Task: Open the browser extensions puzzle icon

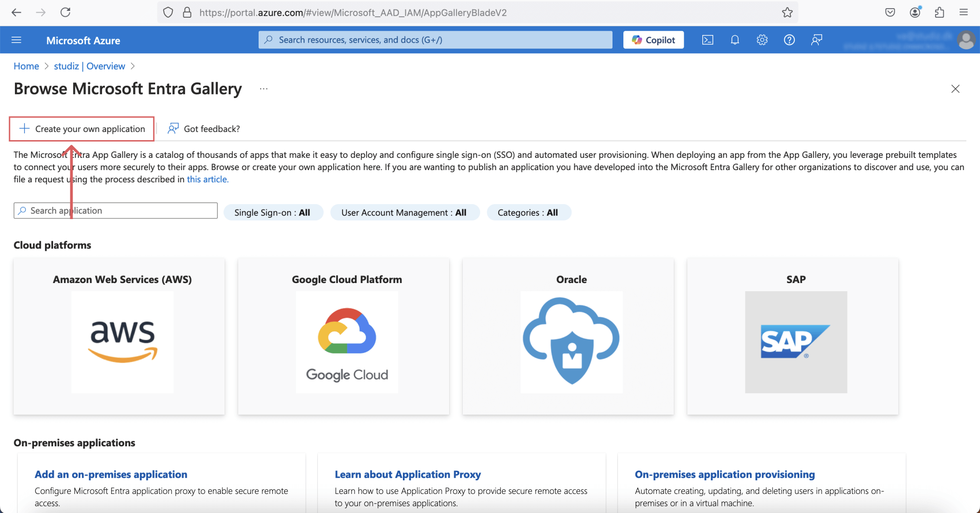Action: (940, 13)
